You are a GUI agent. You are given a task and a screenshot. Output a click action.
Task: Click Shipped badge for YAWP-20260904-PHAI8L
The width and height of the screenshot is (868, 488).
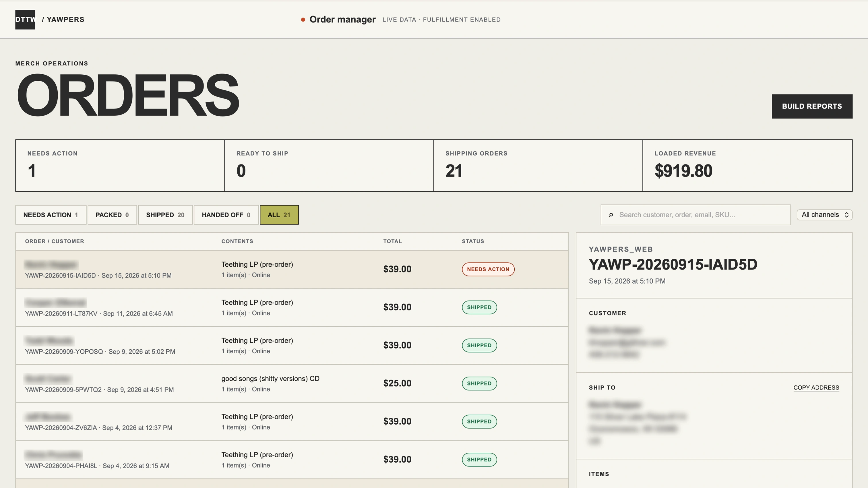pyautogui.click(x=479, y=460)
